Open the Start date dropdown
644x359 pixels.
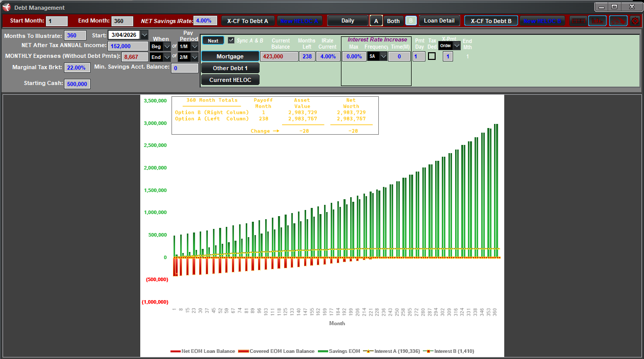pyautogui.click(x=144, y=35)
